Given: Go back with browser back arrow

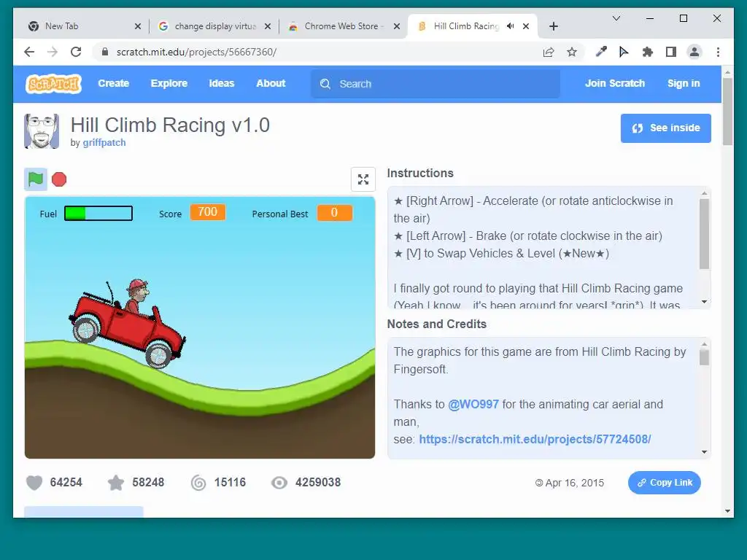Looking at the screenshot, I should click(x=29, y=52).
